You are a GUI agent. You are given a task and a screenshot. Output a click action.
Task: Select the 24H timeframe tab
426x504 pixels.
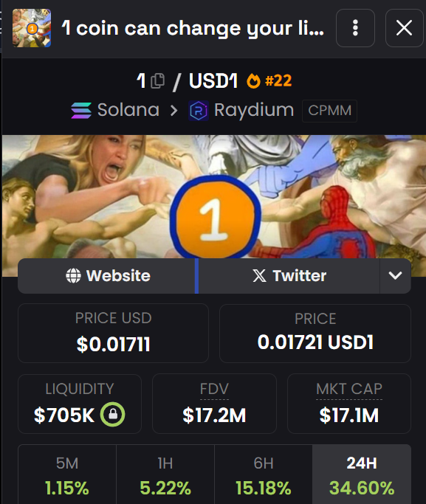pos(362,474)
